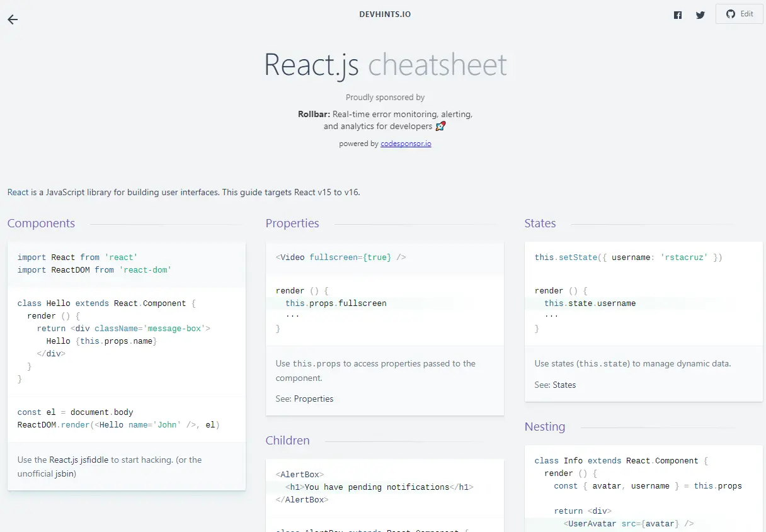Click the rocket emoji in sponsor ad

pos(440,126)
